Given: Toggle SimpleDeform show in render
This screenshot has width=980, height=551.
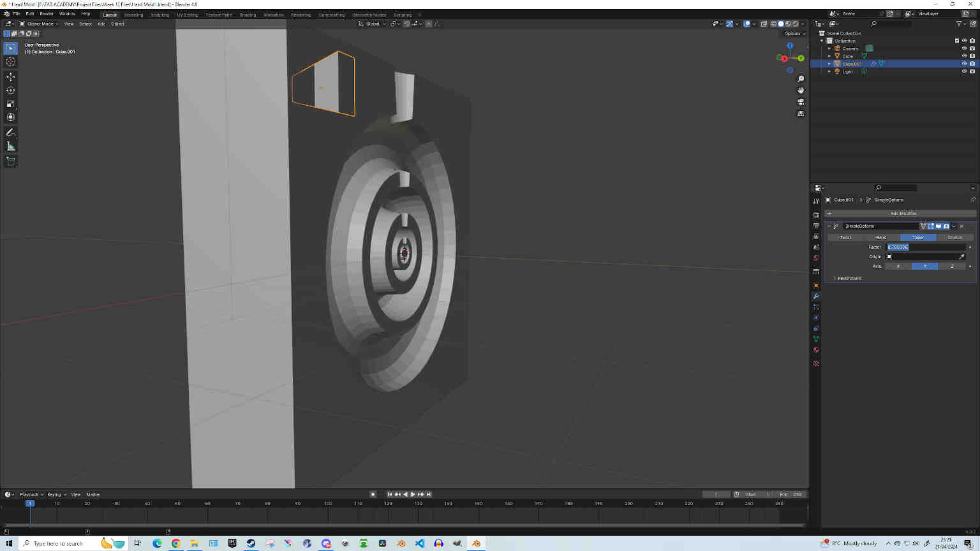Looking at the screenshot, I should pyautogui.click(x=946, y=226).
